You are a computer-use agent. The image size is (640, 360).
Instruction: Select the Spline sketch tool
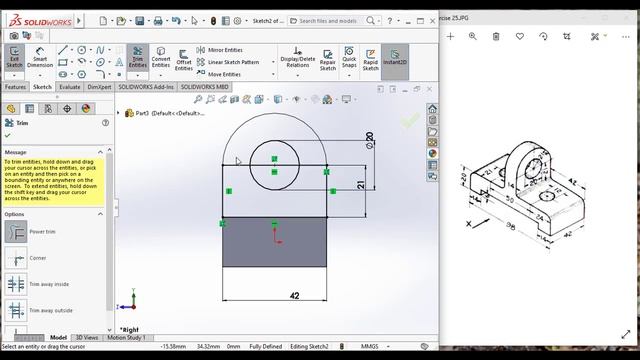coord(100,50)
